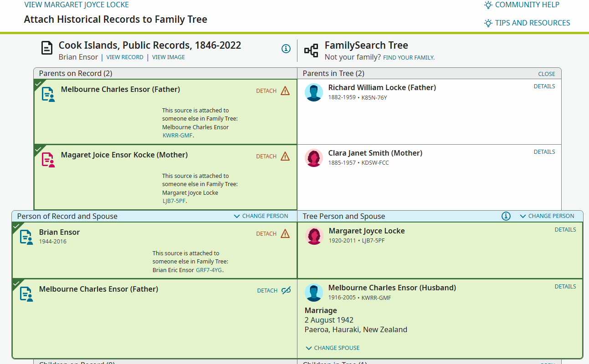Click the FamilySearch Tree diagram icon
Screen dimensions: 589x364
(312, 51)
